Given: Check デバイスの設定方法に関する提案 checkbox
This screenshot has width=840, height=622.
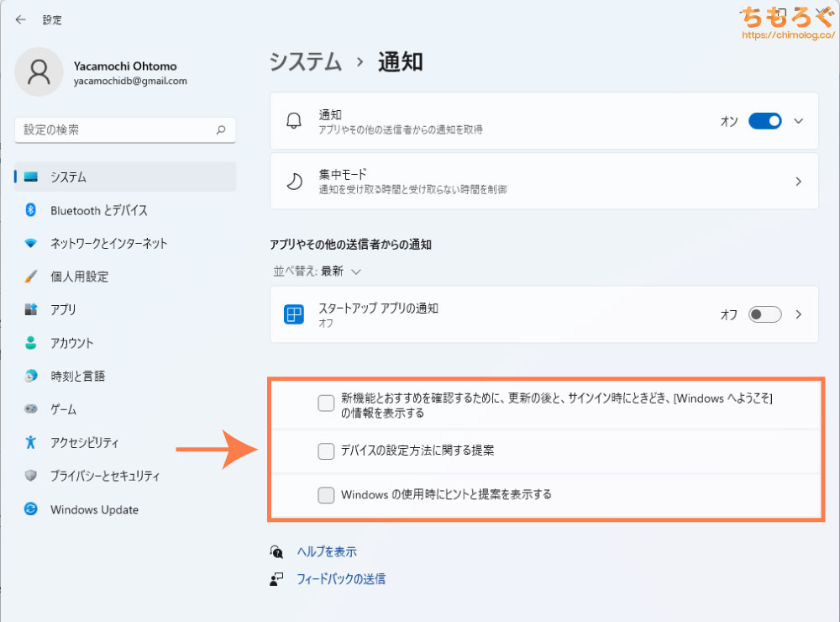Looking at the screenshot, I should (326, 451).
